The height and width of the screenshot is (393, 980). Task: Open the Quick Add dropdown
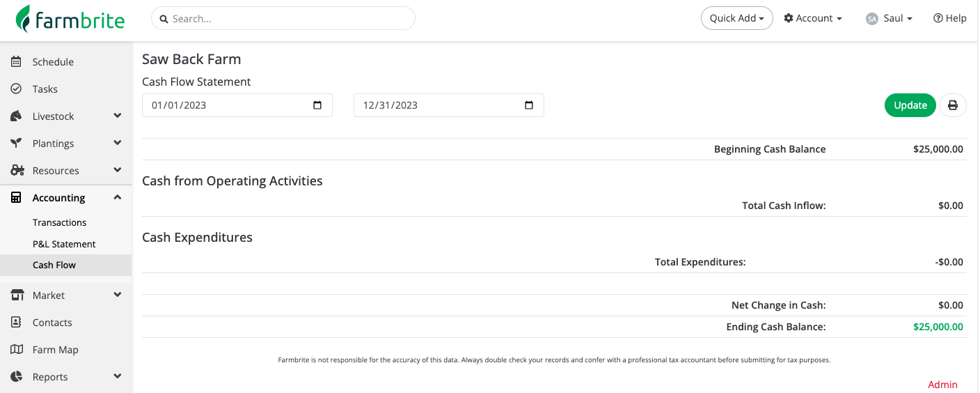point(736,18)
